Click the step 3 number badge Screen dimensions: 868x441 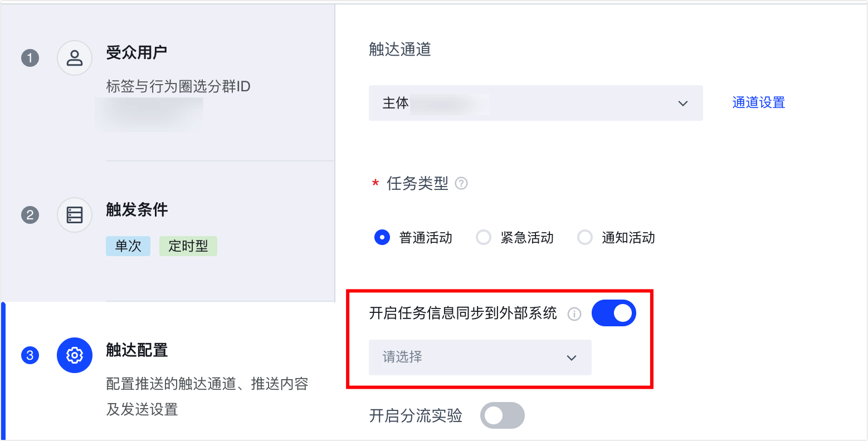tap(30, 355)
